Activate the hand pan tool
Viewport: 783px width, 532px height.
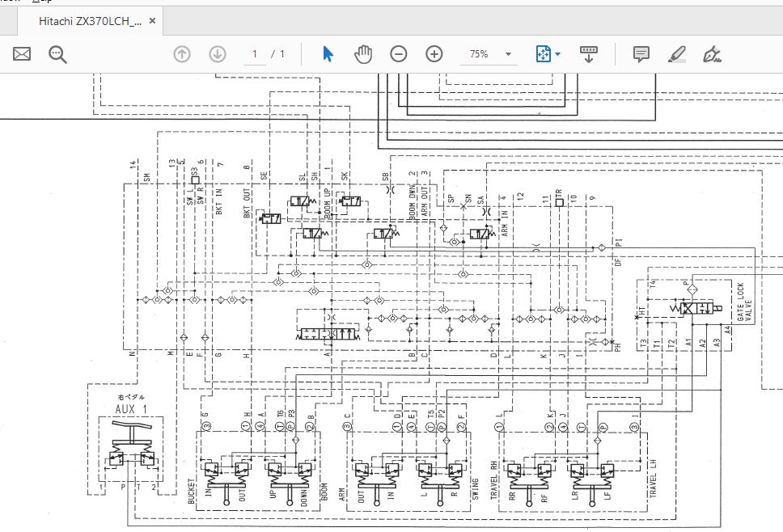363,54
